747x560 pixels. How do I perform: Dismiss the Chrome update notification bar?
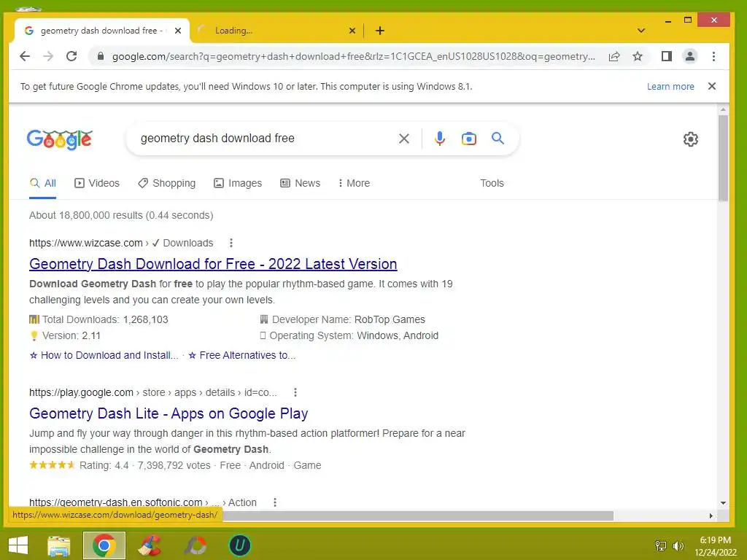point(712,86)
